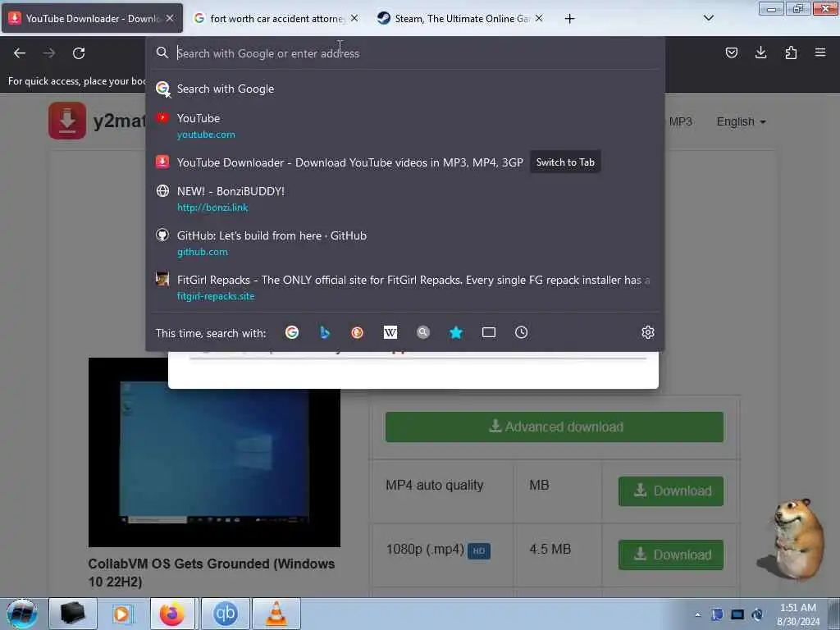Screen dimensions: 840x630
Task: Close the Steam tab
Action: tap(539, 18)
